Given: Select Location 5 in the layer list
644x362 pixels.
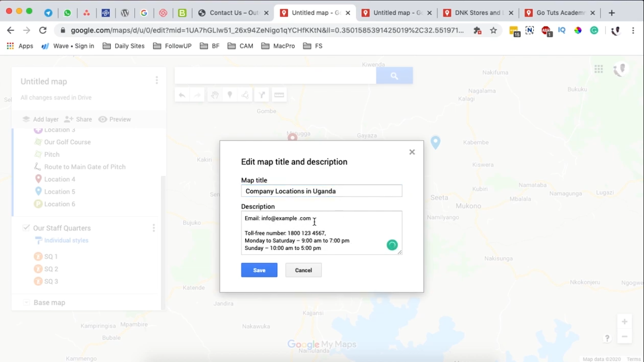Looking at the screenshot, I should coord(60,191).
